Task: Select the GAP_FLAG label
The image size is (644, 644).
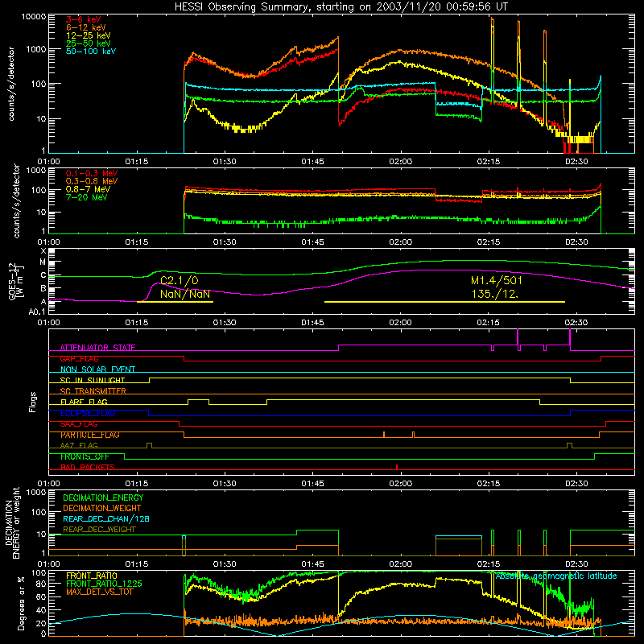Action: (79, 358)
